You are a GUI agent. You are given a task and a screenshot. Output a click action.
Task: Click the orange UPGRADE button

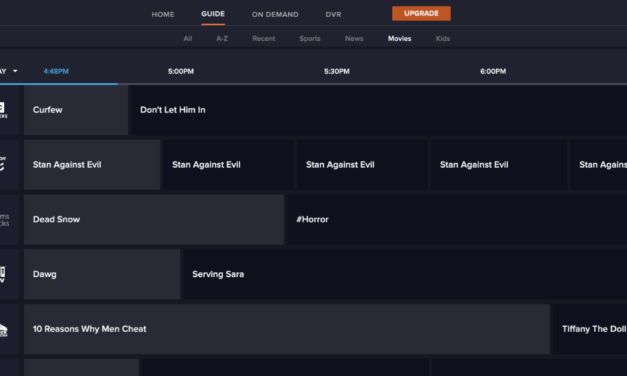point(421,14)
